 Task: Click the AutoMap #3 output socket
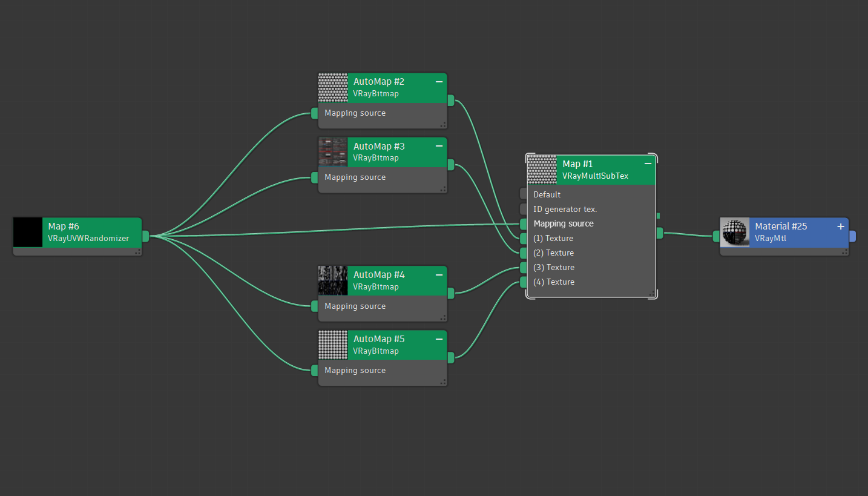(x=451, y=165)
